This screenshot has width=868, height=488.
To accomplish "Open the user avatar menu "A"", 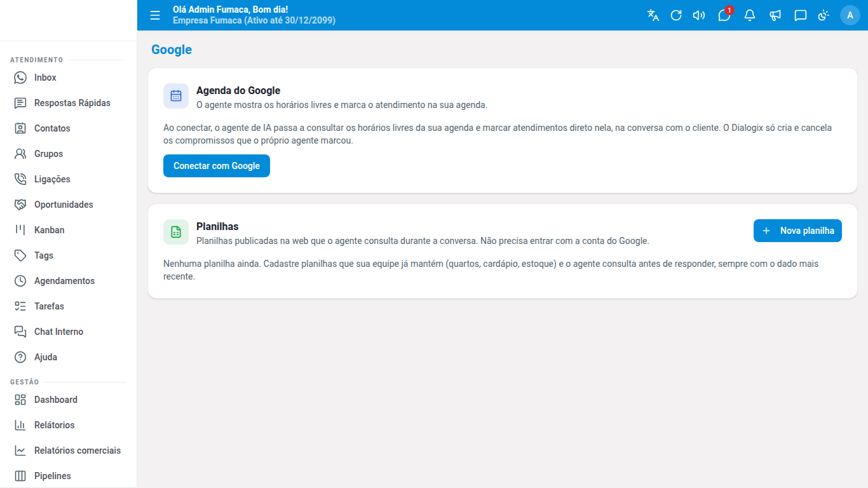I will pos(850,15).
